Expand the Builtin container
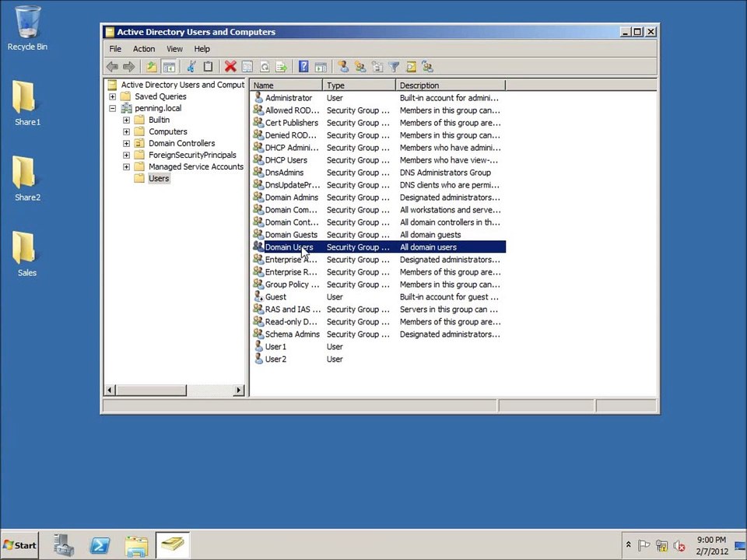Screen dimensions: 747x560 pyautogui.click(x=126, y=120)
